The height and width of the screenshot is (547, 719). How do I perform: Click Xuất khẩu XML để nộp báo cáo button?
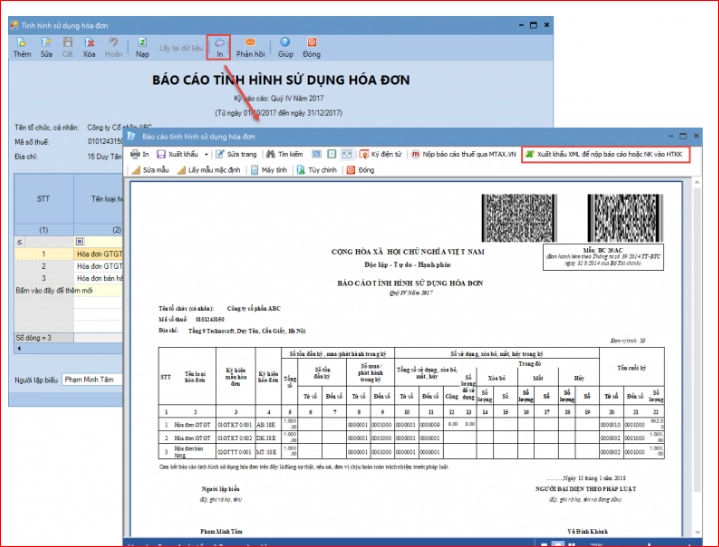tap(604, 155)
